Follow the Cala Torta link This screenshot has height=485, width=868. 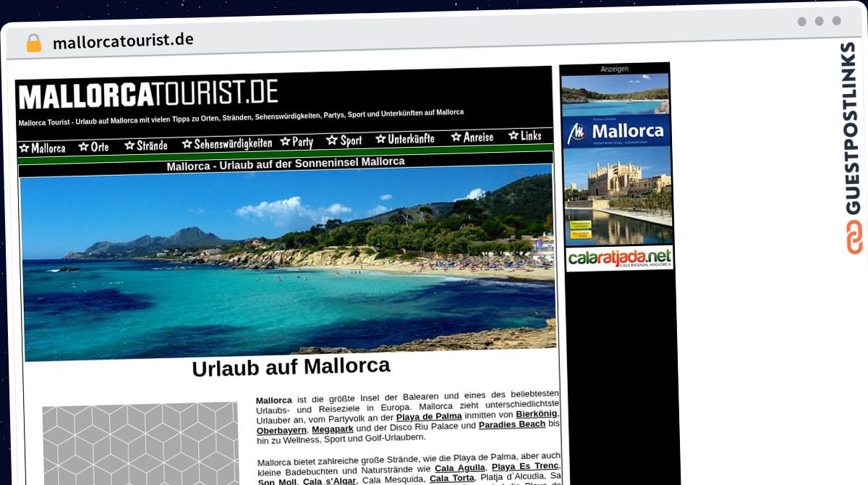point(452,478)
